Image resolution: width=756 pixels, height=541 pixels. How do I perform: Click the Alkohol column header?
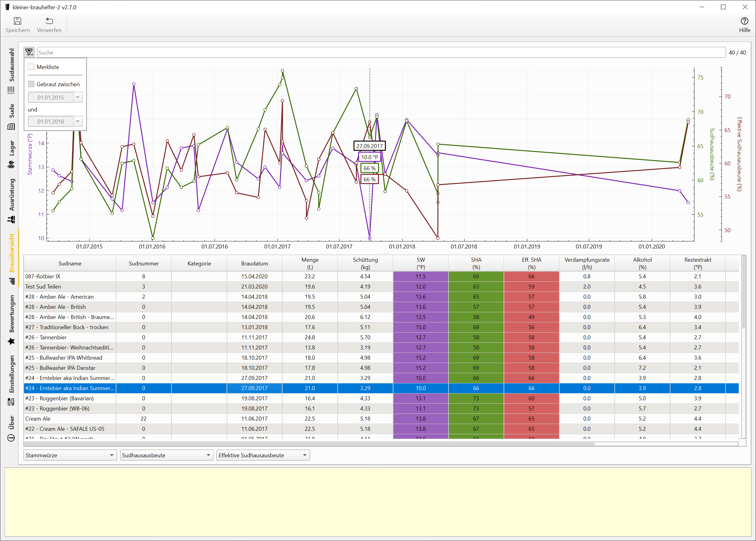[x=642, y=264]
